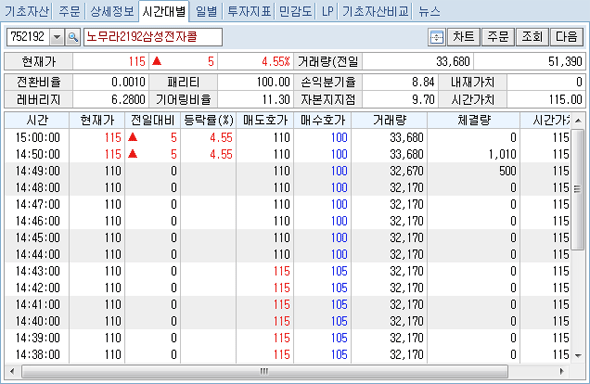The width and height of the screenshot is (590, 384).
Task: Go to the 투자지표 tab
Action: [249, 11]
